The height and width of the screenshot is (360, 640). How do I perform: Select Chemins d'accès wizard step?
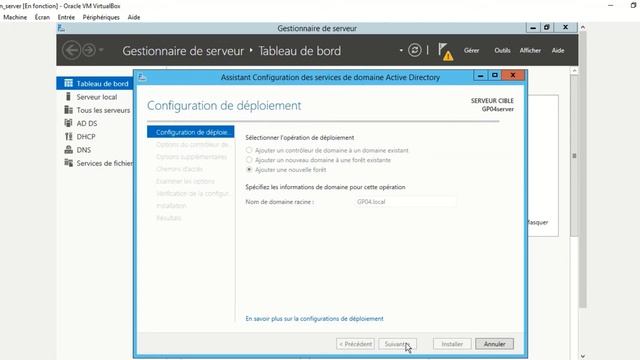[x=179, y=169]
